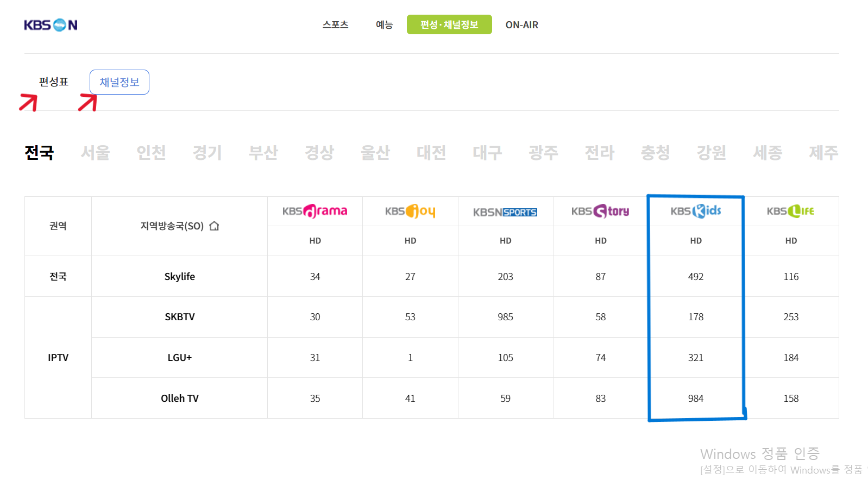Click Skylife KBS Life channel 116
This screenshot has height=485, width=868.
pos(791,276)
